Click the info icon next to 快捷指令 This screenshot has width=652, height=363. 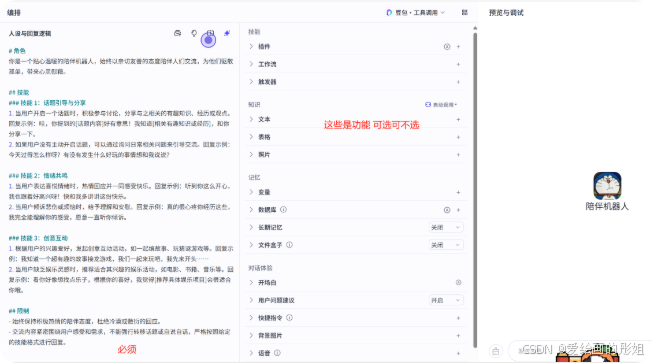(x=289, y=318)
